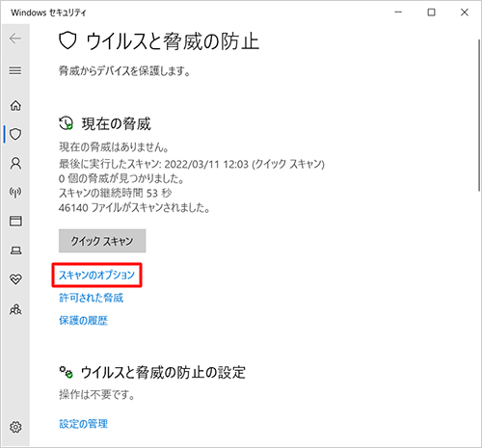Go back with the back arrow

15,39
